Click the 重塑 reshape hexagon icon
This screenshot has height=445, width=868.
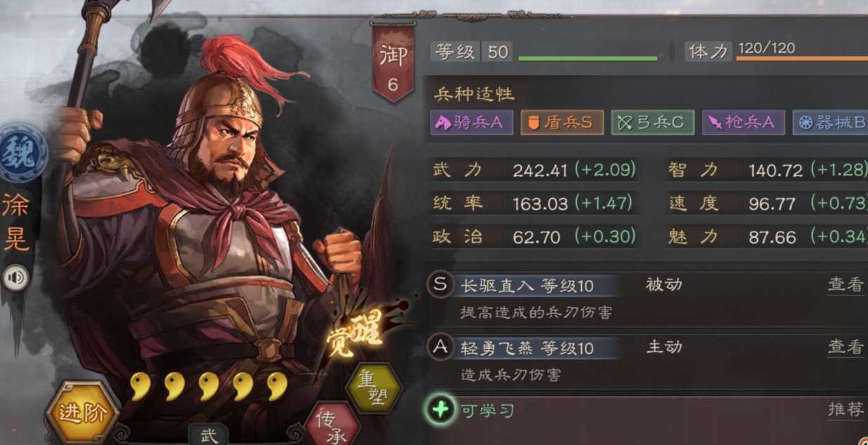pyautogui.click(x=374, y=388)
